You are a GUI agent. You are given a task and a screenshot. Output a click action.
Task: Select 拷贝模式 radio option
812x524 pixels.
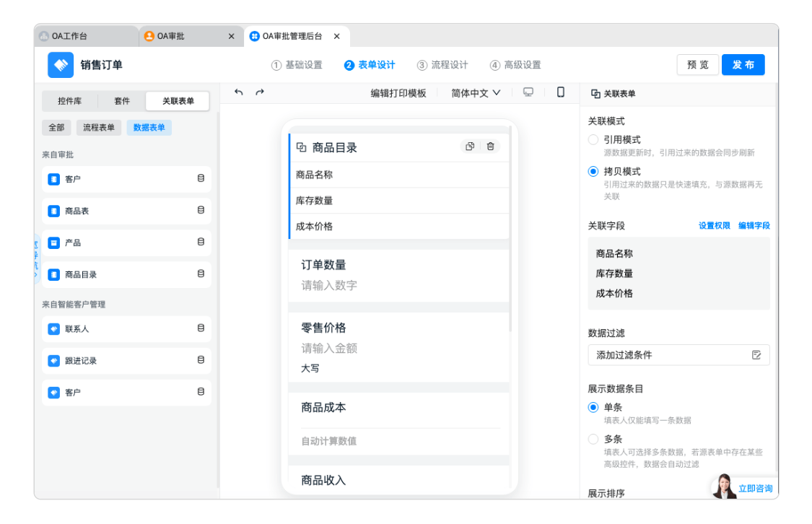[x=593, y=172]
